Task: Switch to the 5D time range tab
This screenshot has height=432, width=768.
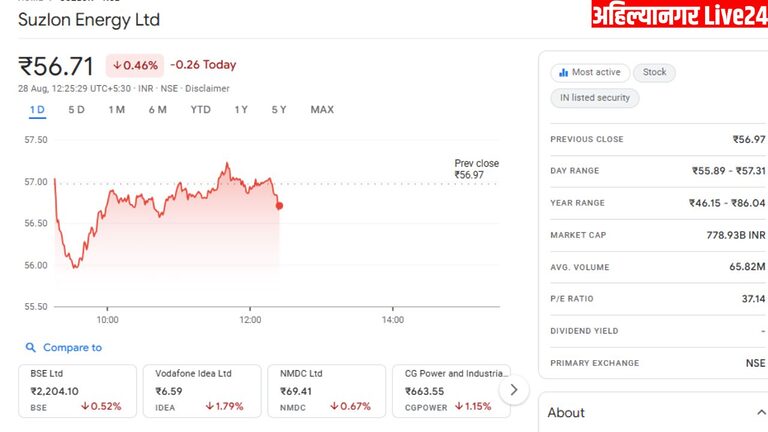Action: point(76,110)
